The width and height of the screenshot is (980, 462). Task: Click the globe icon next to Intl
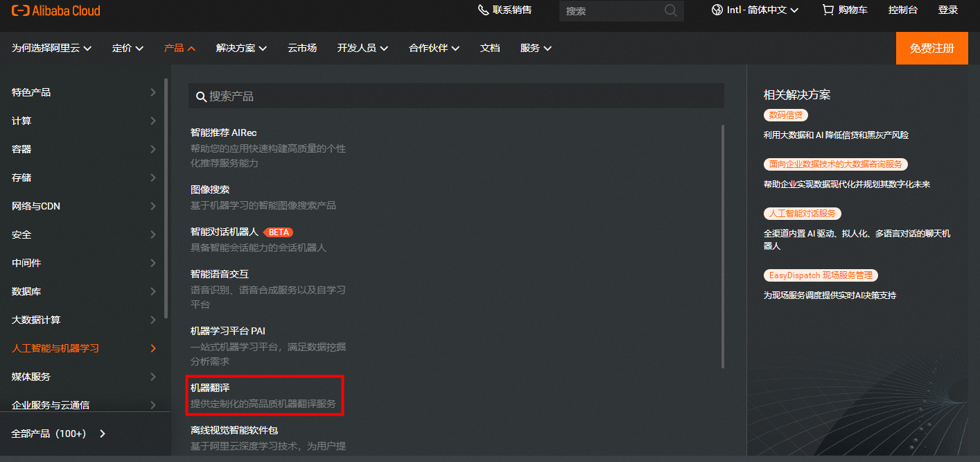[717, 10]
